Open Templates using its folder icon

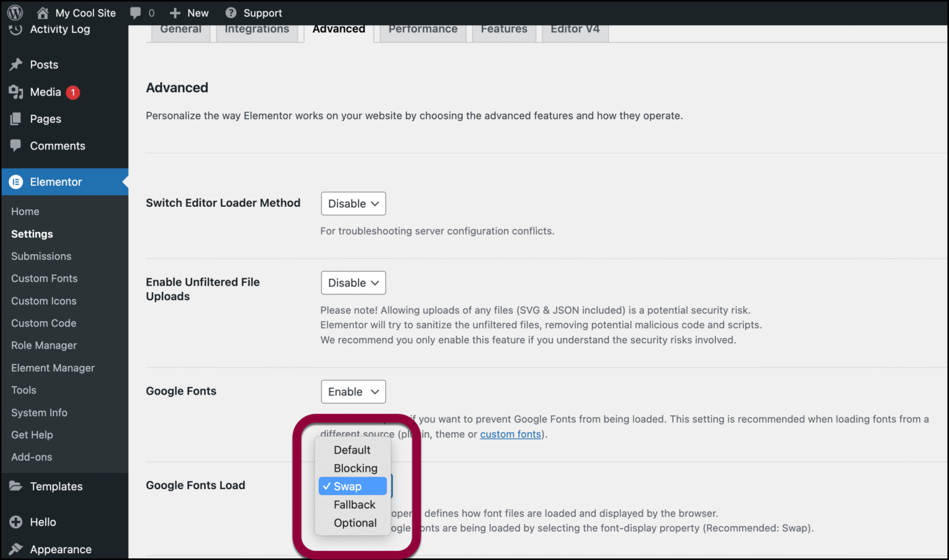tap(16, 487)
